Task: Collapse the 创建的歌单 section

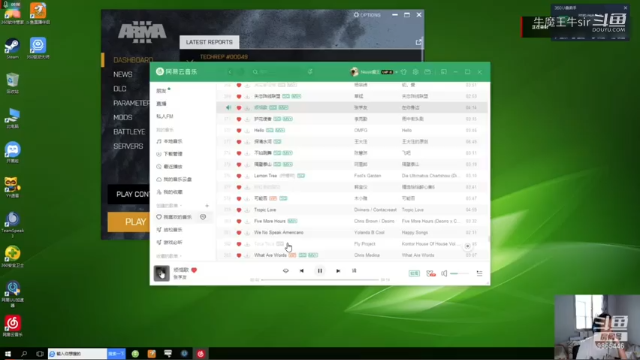Action: 169,206
